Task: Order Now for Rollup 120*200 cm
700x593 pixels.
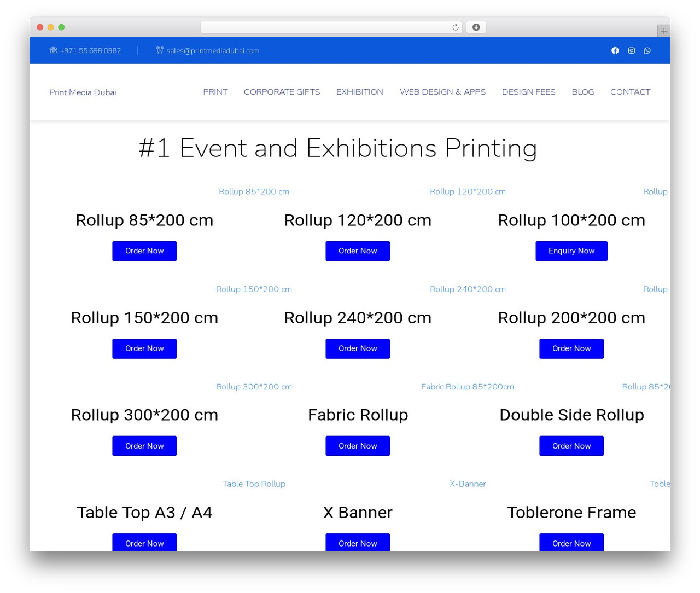Action: 358,251
